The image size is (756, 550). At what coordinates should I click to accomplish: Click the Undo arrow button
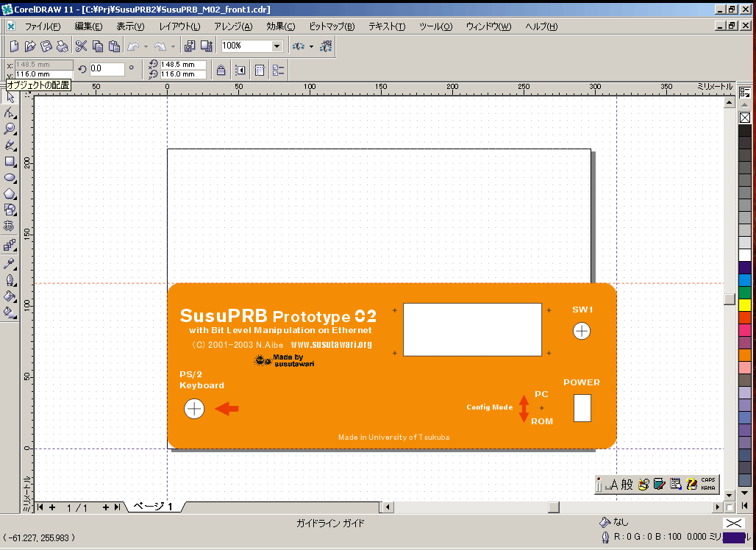(133, 46)
